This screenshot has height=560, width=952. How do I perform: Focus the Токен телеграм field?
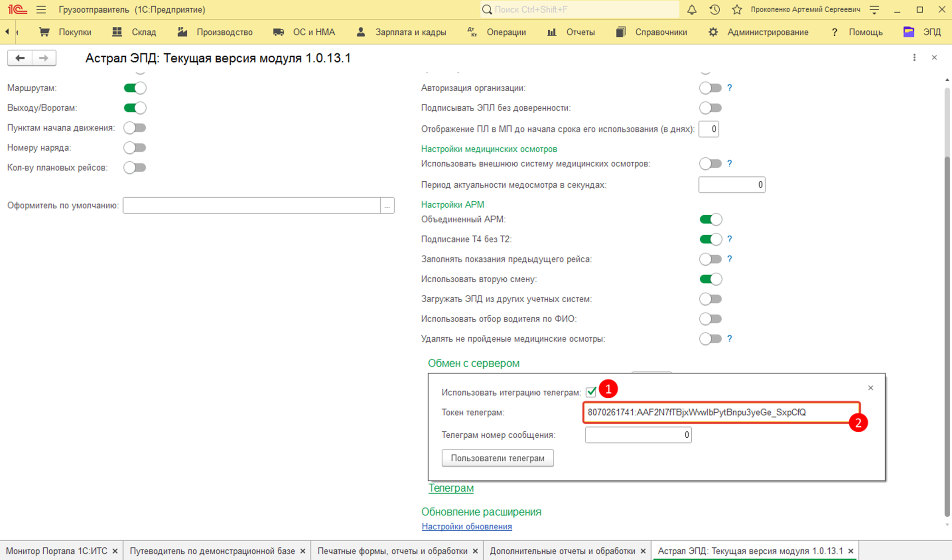pos(721,412)
